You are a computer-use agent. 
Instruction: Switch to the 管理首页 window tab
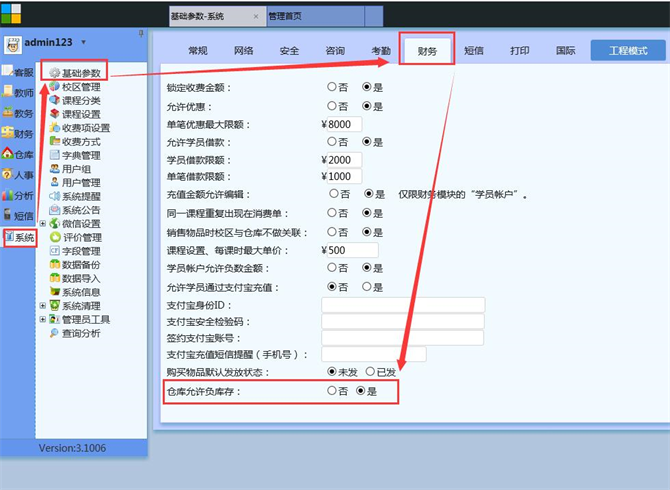pyautogui.click(x=316, y=16)
